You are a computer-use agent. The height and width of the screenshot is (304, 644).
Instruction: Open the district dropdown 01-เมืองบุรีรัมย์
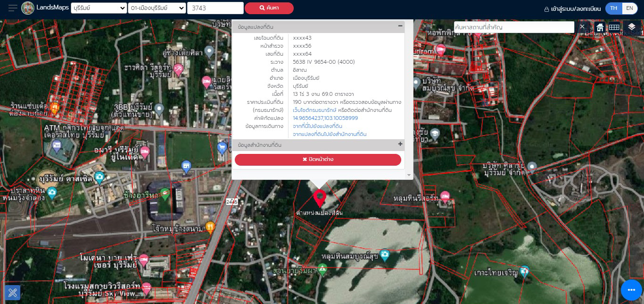coord(157,8)
